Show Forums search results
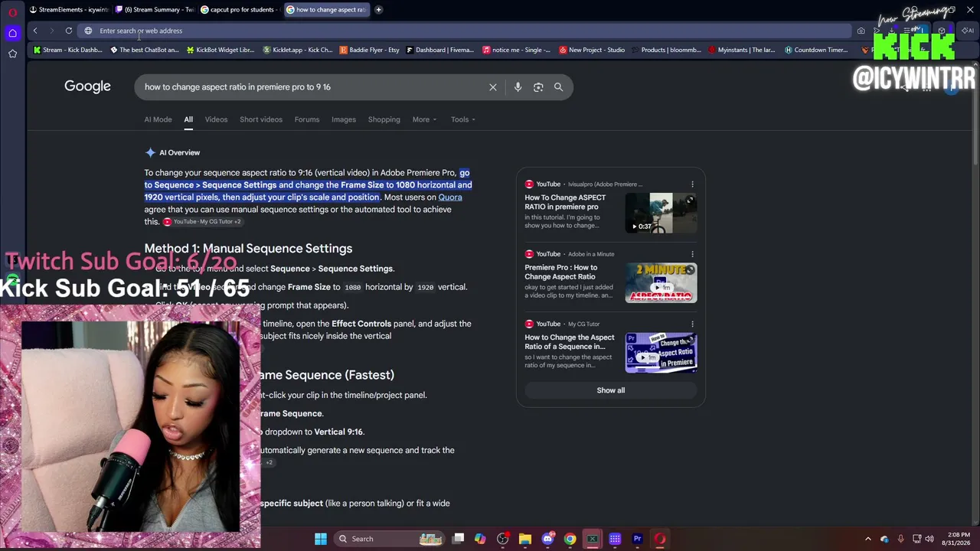This screenshot has width=980, height=551. pos(307,119)
